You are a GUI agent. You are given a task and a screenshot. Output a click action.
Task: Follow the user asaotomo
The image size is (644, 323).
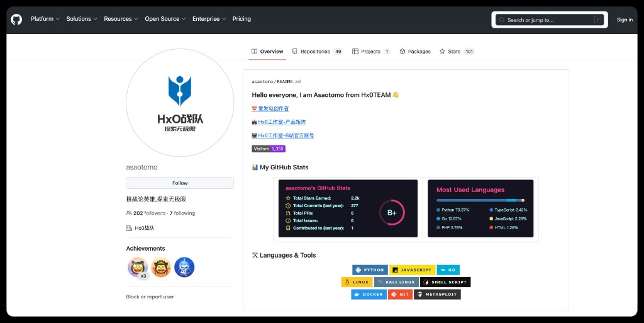point(180,183)
